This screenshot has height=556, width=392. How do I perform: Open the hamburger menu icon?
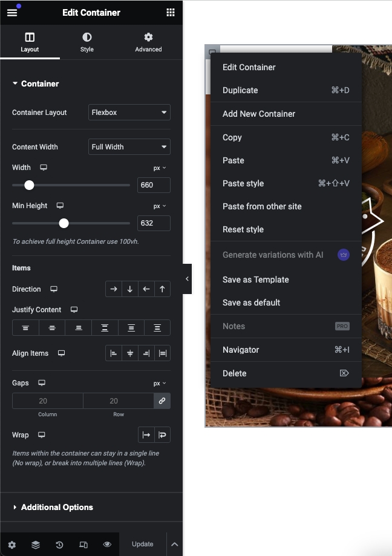coord(12,13)
